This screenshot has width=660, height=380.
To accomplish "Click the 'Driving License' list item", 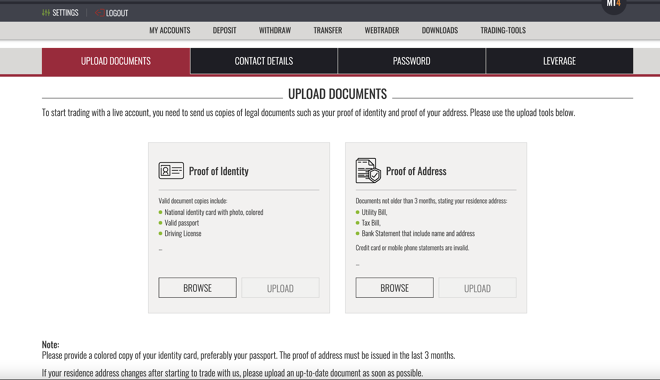I will coord(183,233).
